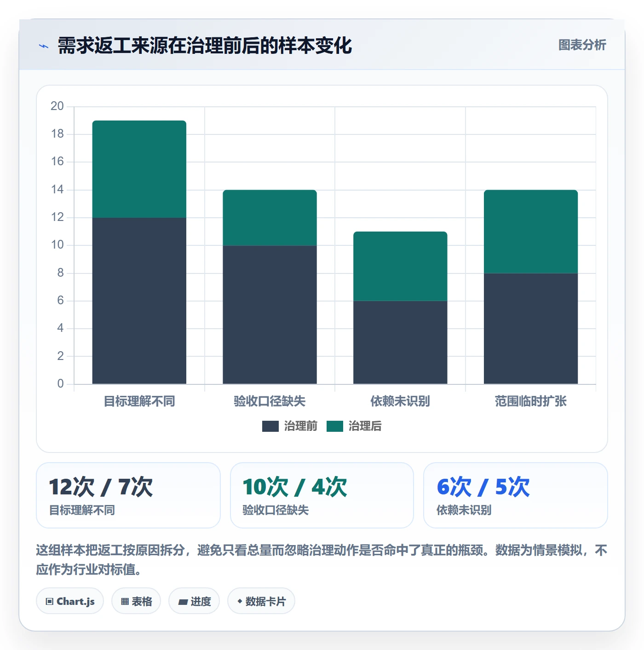Image resolution: width=644 pixels, height=650 pixels.
Task: Click the green 治理后 bar for 验收口径缺失
Action: coord(270,218)
